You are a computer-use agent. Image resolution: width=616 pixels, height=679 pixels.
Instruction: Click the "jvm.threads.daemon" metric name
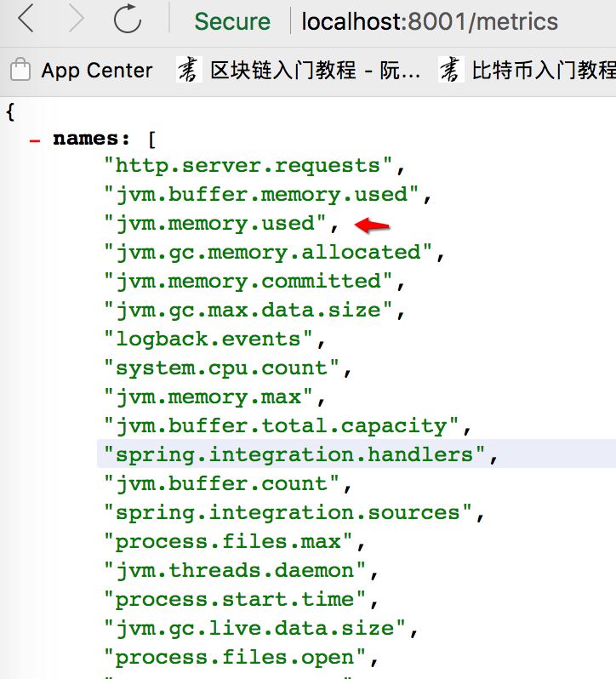click(x=235, y=570)
